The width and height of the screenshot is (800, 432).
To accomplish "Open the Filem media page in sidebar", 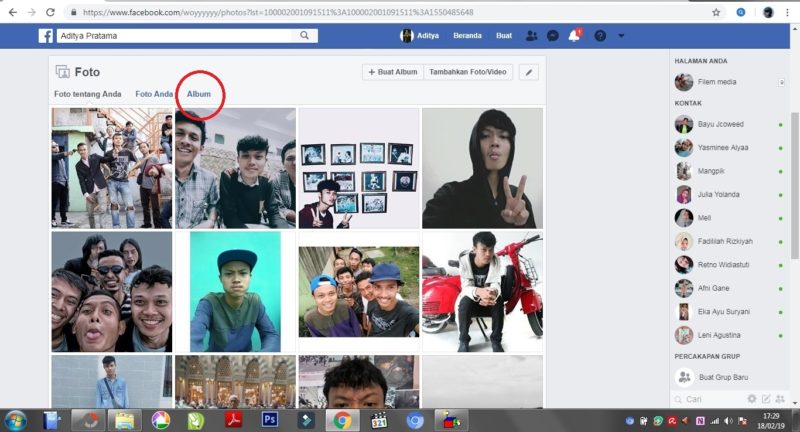I will pyautogui.click(x=717, y=82).
